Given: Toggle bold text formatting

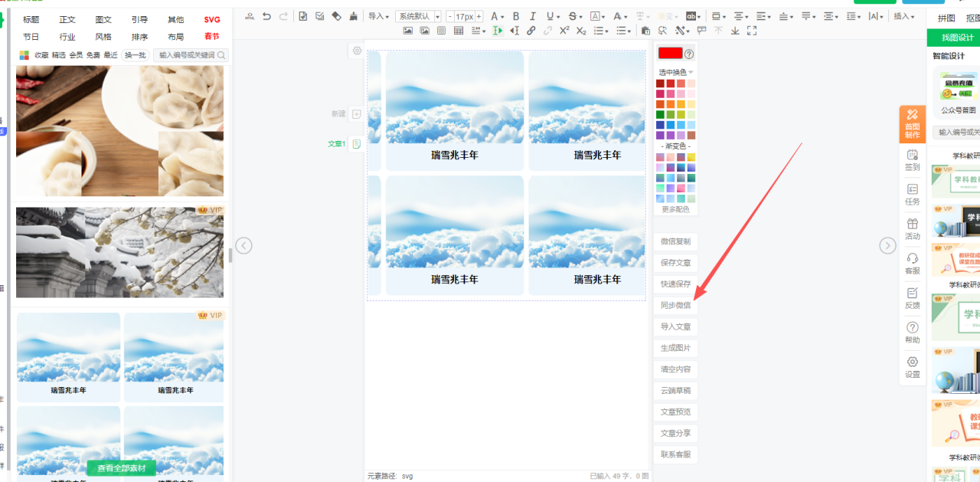Looking at the screenshot, I should [516, 16].
